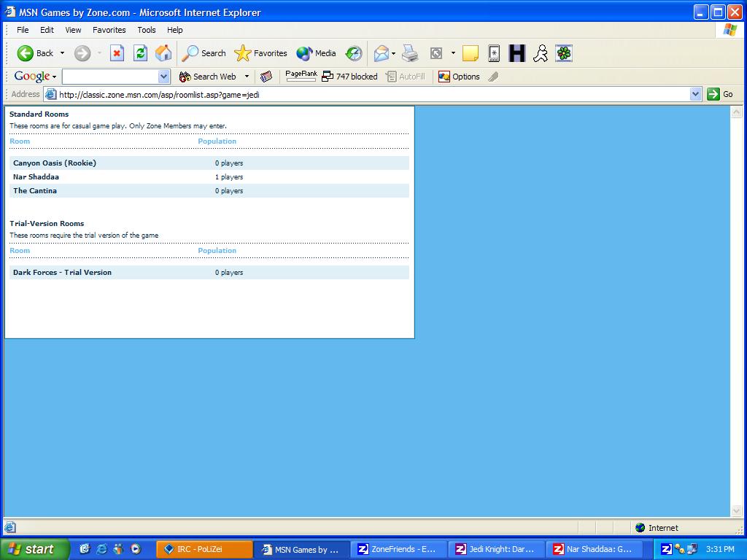Open the Tools menu

[146, 30]
